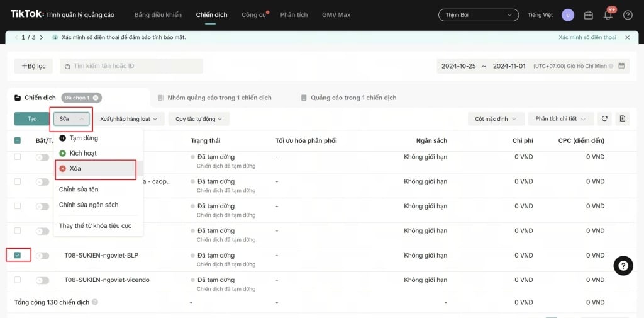Screen dimensions: 644x318
Task: Click the 2024-10-25 start date
Action: tap(458, 66)
